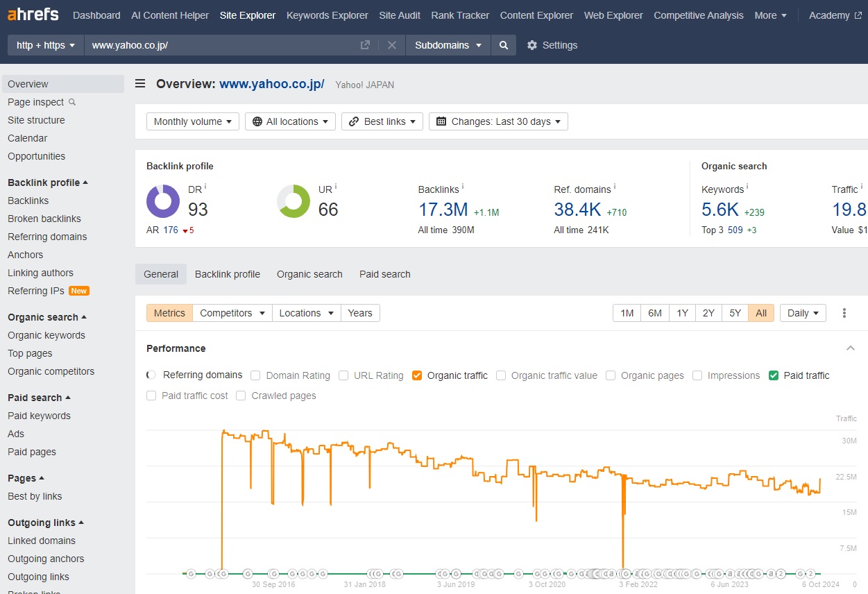This screenshot has height=594, width=868.
Task: Open URL in new tab icon
Action: [x=365, y=45]
